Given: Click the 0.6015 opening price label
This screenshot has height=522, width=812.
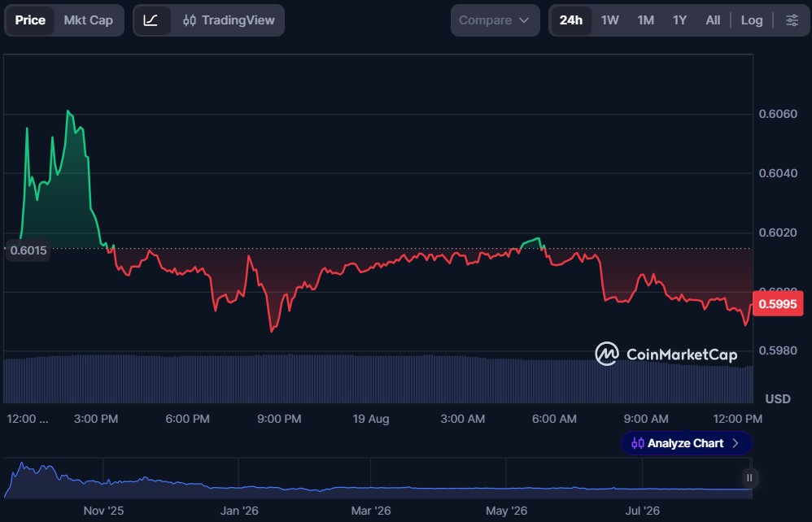Looking at the screenshot, I should click(x=28, y=250).
